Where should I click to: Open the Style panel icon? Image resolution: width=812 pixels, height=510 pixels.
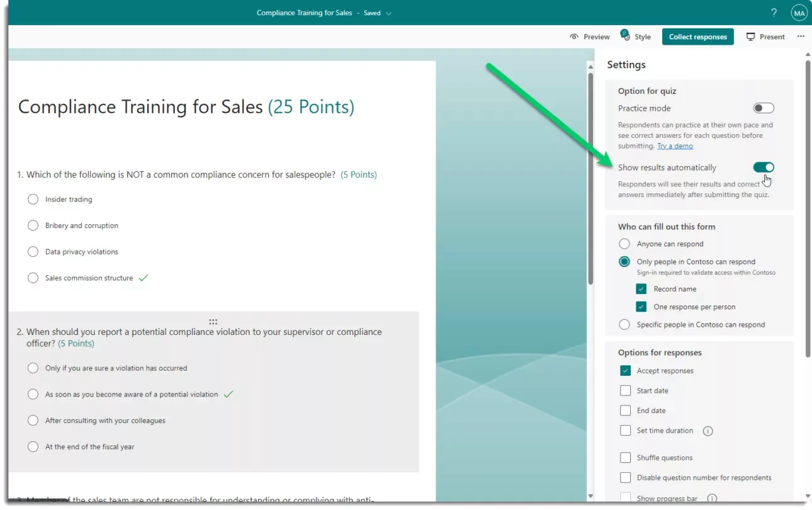624,37
